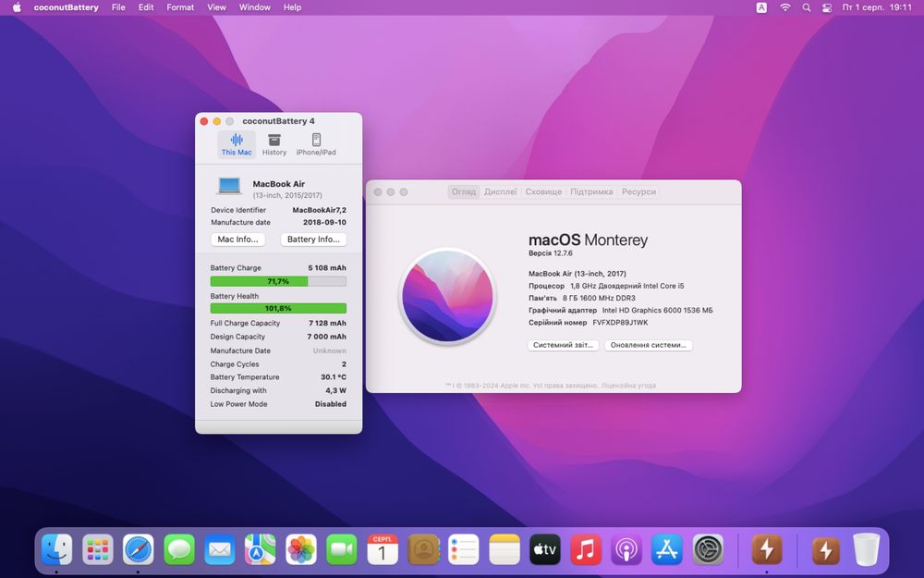Screen dimensions: 924x578
Task: Click the serial number FVFXDP89J1WK
Action: tap(620, 323)
